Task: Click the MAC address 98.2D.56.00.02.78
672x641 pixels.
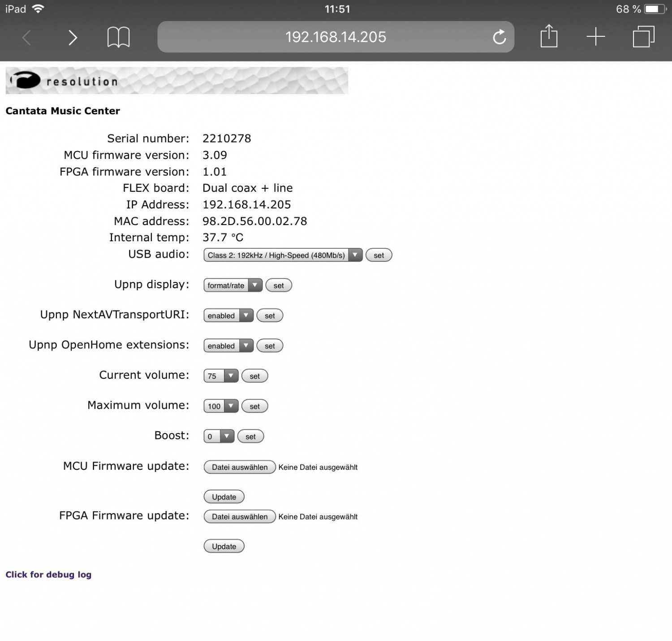Action: tap(254, 221)
